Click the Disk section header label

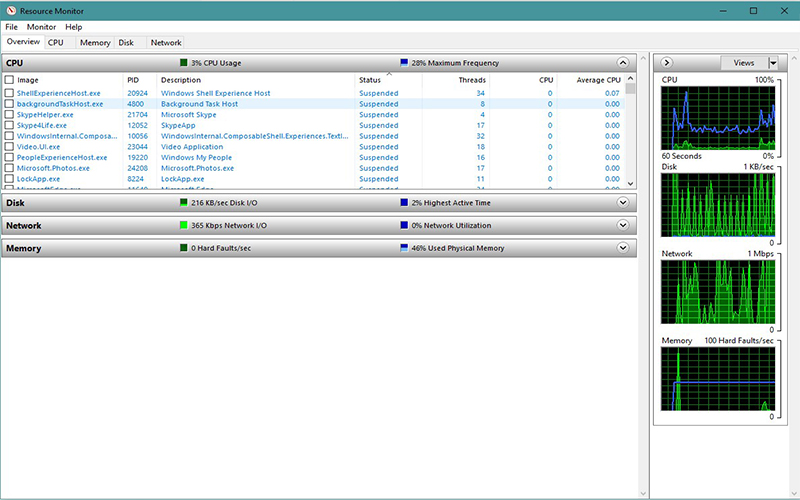point(15,203)
